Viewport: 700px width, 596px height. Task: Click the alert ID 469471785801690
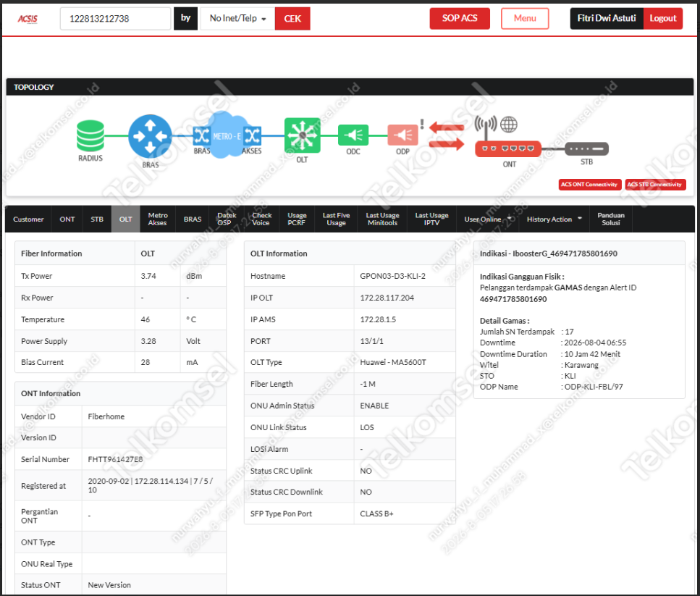[513, 299]
